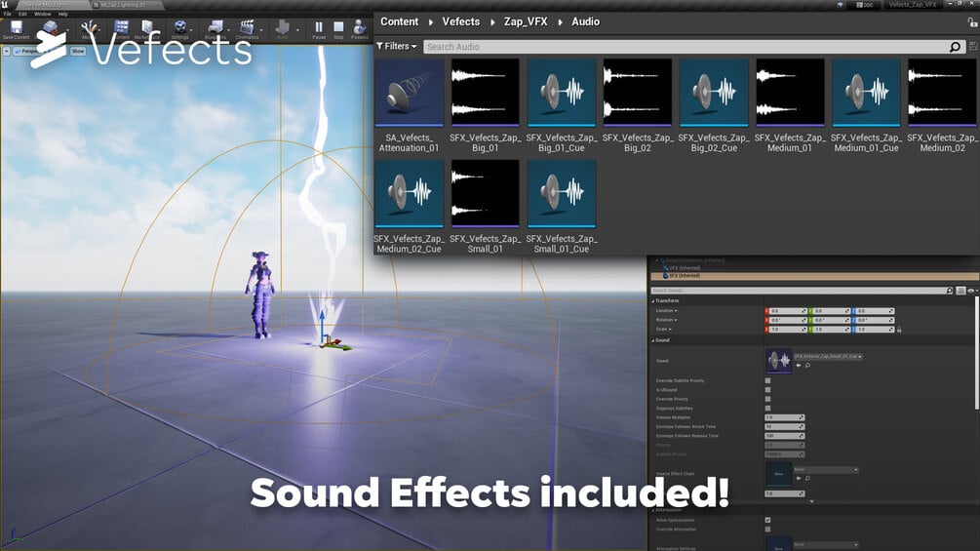Image resolution: width=980 pixels, height=551 pixels.
Task: Click the Zap_VFX breadcrumb
Action: 526,21
